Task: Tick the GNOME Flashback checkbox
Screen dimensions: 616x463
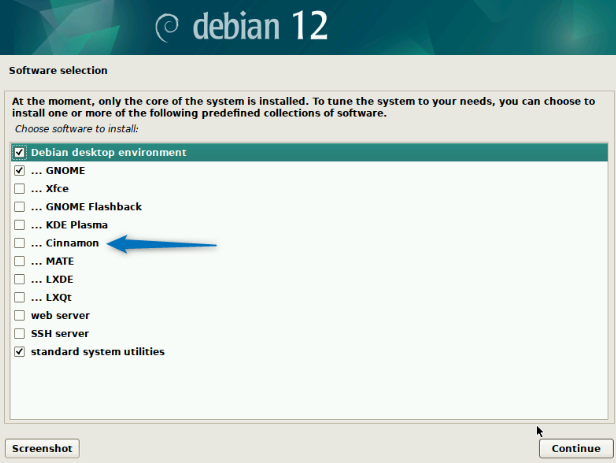Action: (19, 207)
